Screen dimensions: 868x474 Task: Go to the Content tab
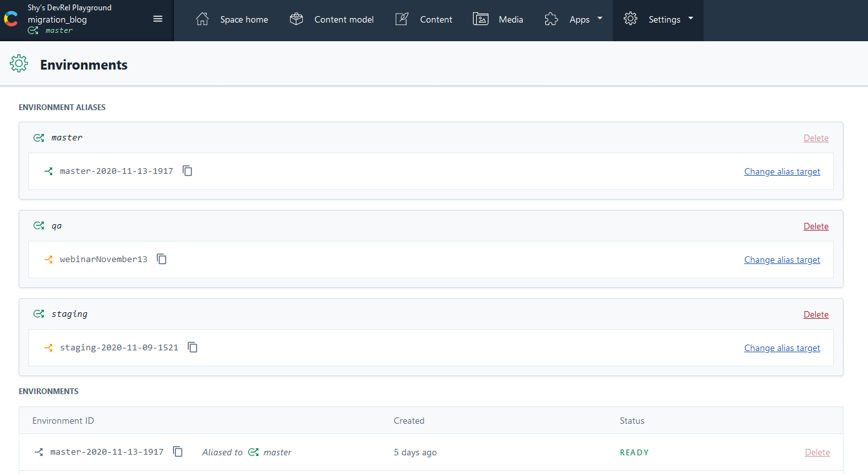click(436, 19)
